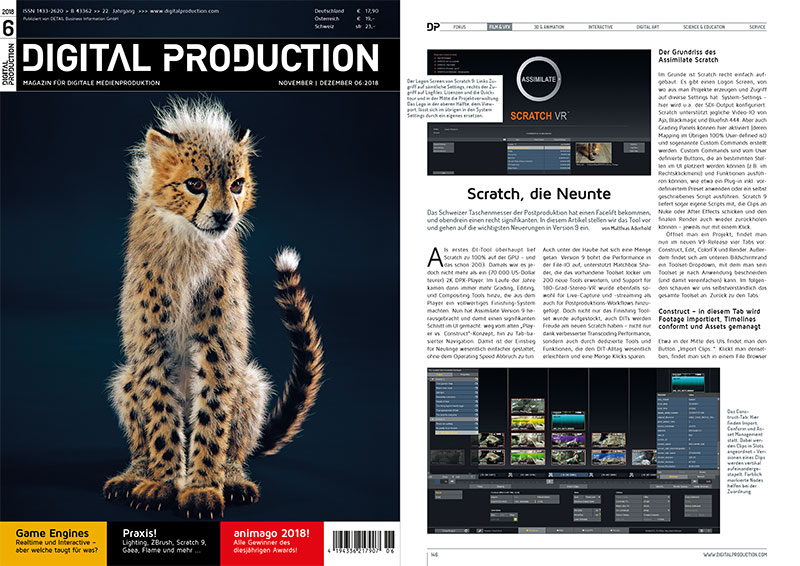
Task: Click the small thumbnail in logon screenshot
Action: (x=593, y=153)
